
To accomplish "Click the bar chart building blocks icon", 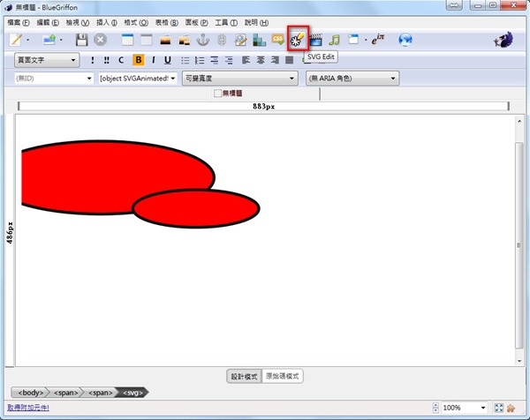I will click(x=259, y=40).
